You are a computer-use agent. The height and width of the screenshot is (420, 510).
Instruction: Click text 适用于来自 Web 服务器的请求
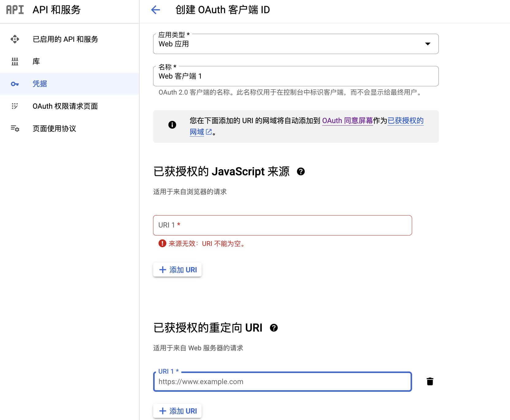coord(198,348)
